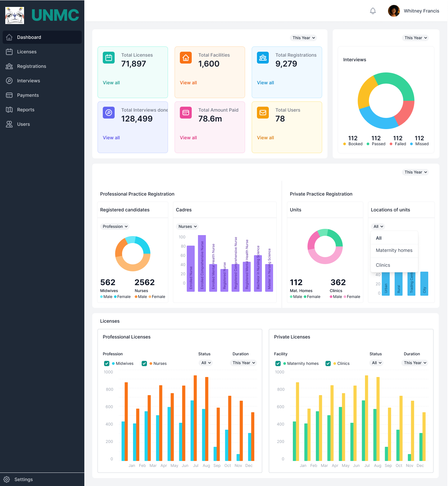This screenshot has height=486, width=448.
Task: Click the Total Interviews done search icon
Action: [x=109, y=113]
